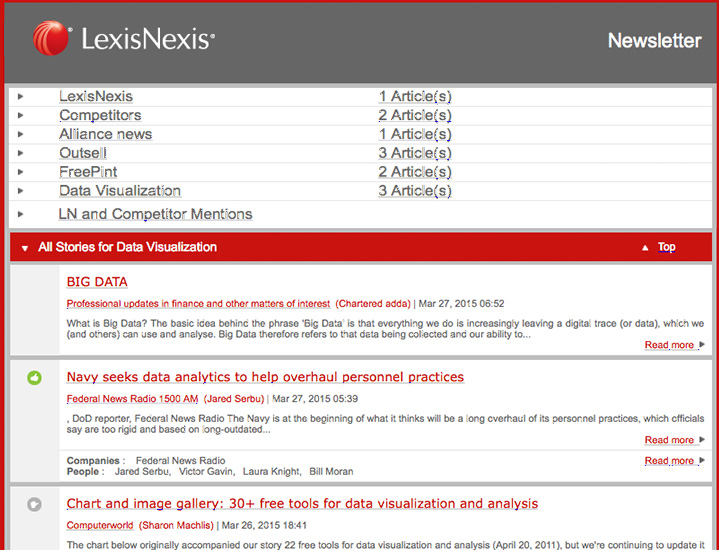Open the BIG DATA story headline
719x550 pixels.
tap(97, 282)
